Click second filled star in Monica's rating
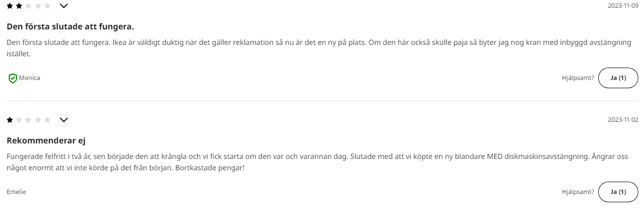 (x=20, y=6)
